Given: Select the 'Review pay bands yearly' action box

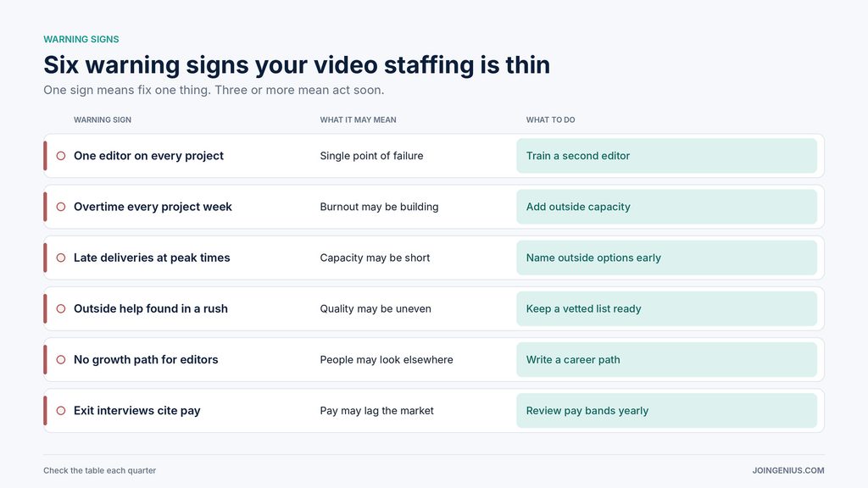Looking at the screenshot, I should point(666,411).
